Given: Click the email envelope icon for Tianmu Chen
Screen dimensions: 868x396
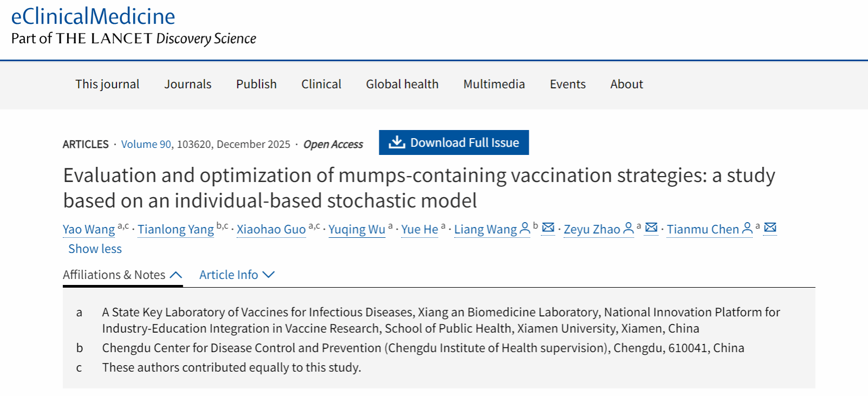Looking at the screenshot, I should (x=770, y=228).
